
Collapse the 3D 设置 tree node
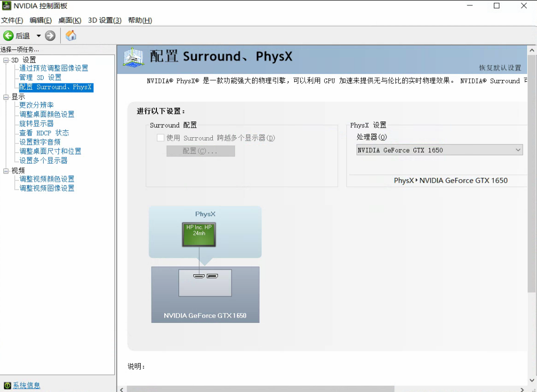click(6, 60)
